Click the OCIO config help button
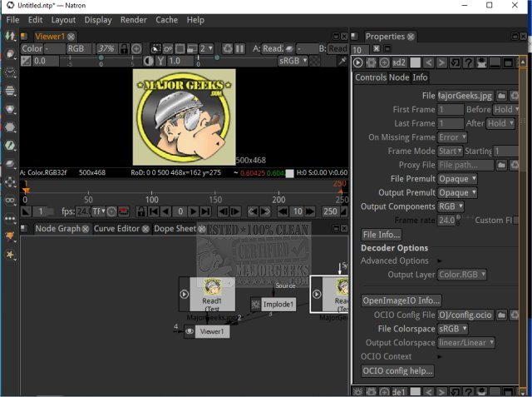 397,370
